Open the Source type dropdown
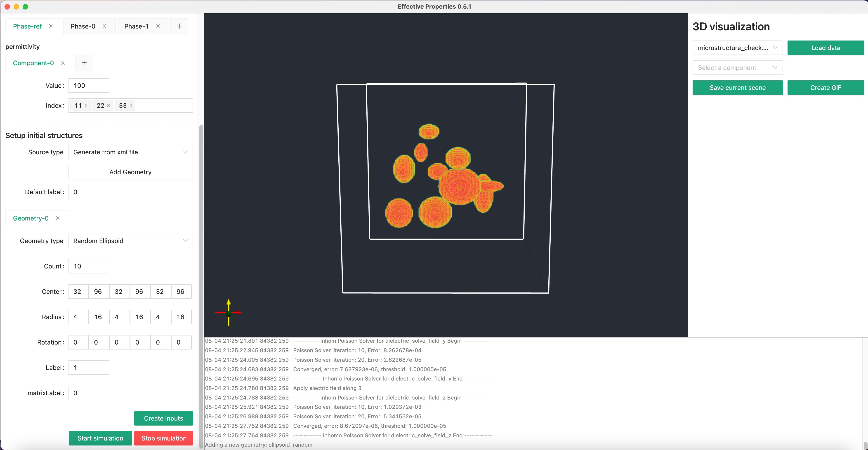Viewport: 868px width, 450px height. (x=130, y=152)
